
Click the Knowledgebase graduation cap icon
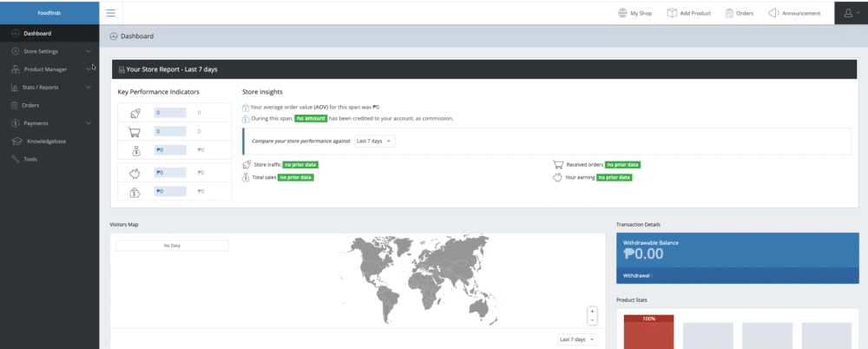[16, 142]
